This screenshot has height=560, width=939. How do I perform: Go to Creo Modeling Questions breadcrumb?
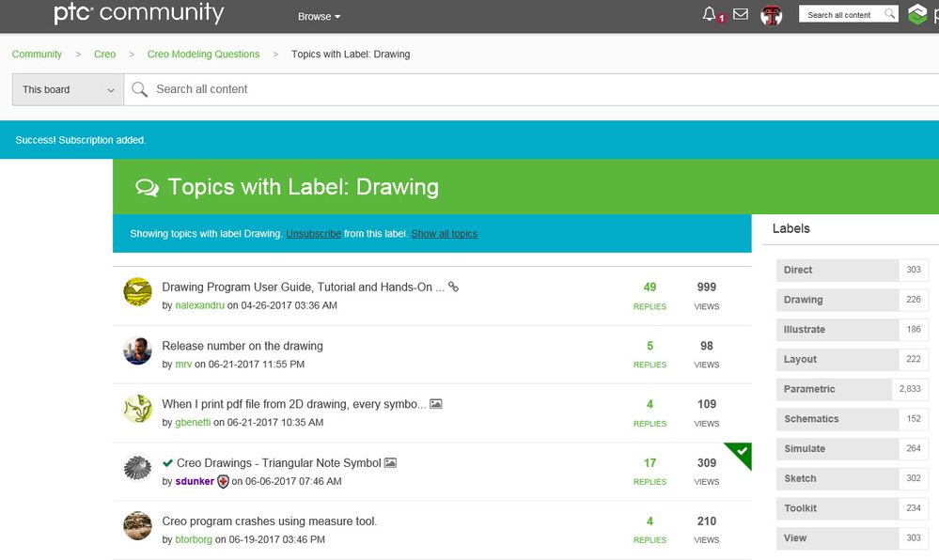coord(204,54)
